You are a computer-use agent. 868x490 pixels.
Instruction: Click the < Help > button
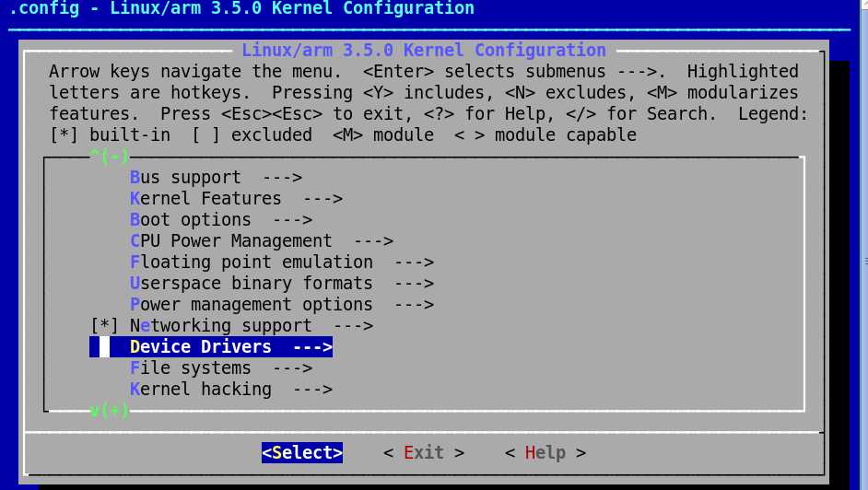(545, 453)
